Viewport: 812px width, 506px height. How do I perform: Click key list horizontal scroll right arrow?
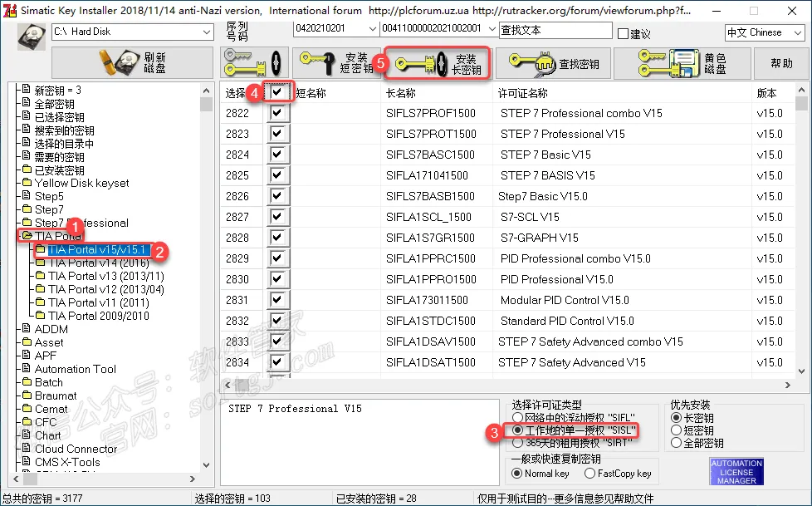[788, 386]
